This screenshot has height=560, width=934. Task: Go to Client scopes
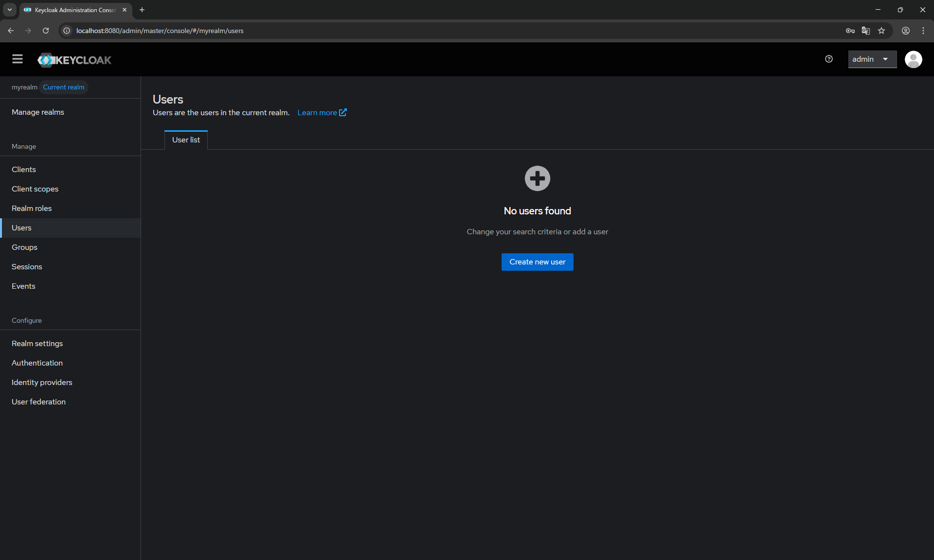pyautogui.click(x=35, y=189)
